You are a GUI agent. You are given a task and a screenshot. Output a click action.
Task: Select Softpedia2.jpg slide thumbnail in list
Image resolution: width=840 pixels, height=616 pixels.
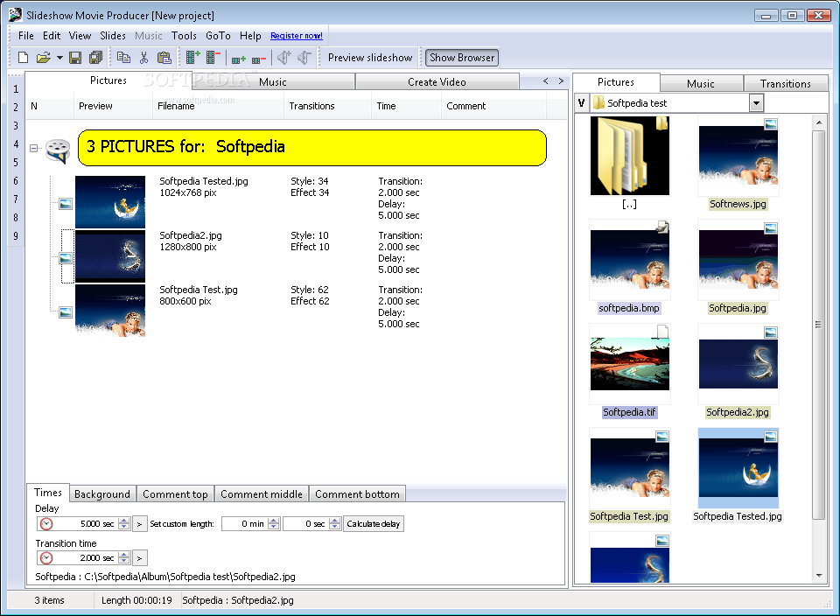tap(110, 256)
